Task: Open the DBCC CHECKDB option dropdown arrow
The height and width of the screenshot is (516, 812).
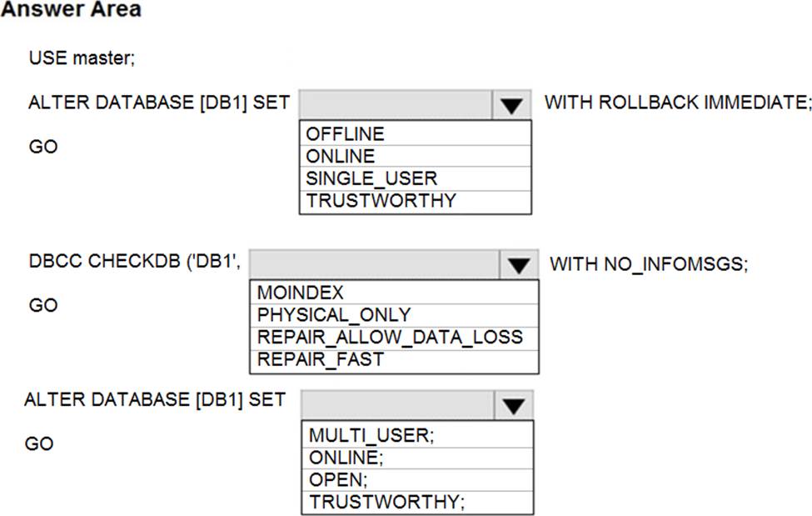Action: [x=520, y=265]
